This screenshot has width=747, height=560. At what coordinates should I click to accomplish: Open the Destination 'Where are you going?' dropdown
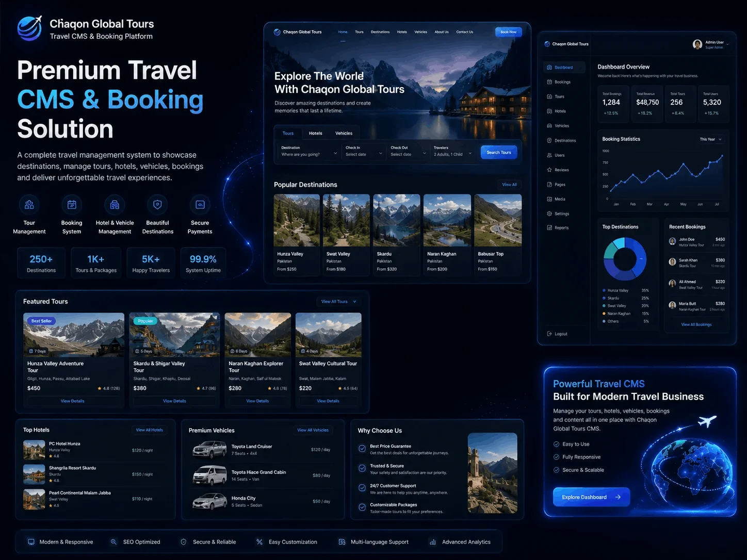coord(308,152)
